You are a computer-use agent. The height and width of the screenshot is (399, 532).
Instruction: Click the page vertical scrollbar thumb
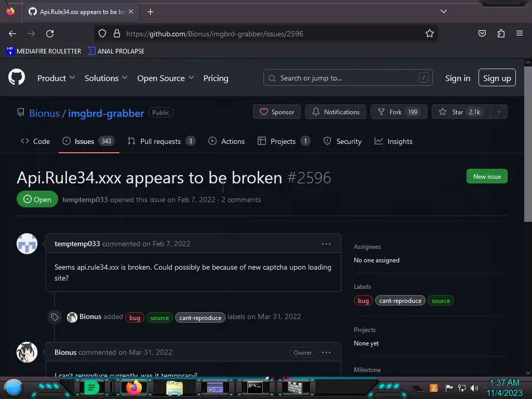click(x=528, y=144)
